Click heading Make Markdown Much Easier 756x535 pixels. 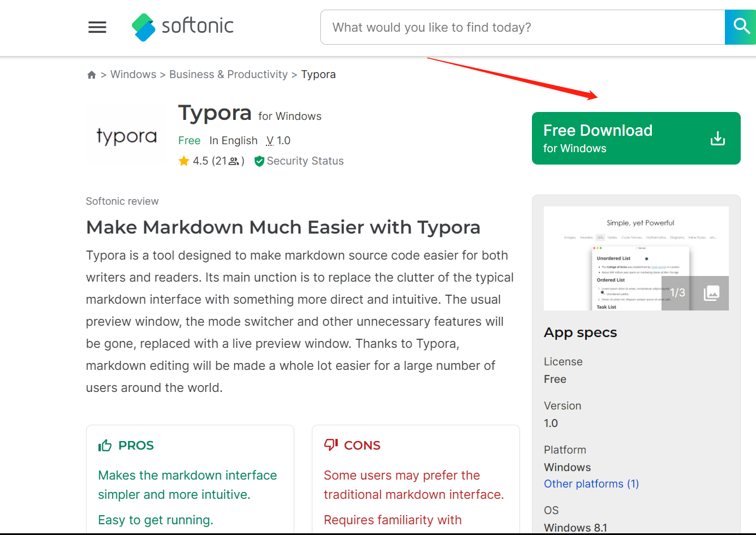pyautogui.click(x=283, y=227)
